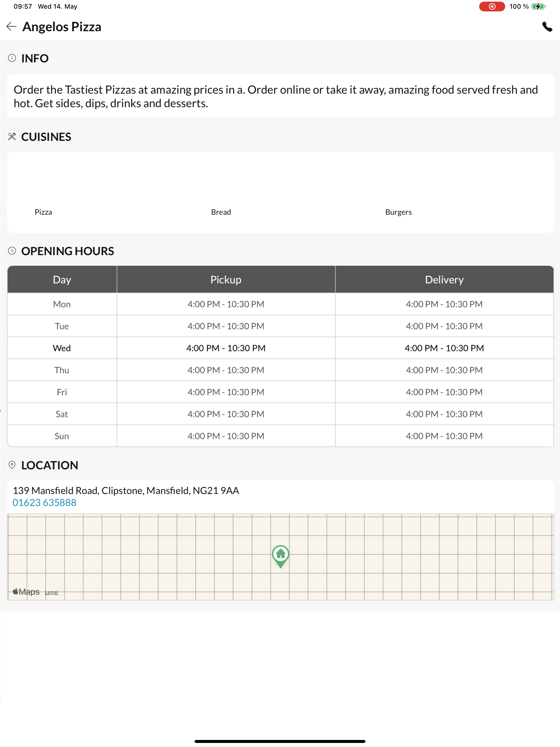Open the Apple Maps Legal link
The image size is (560, 747).
point(51,592)
